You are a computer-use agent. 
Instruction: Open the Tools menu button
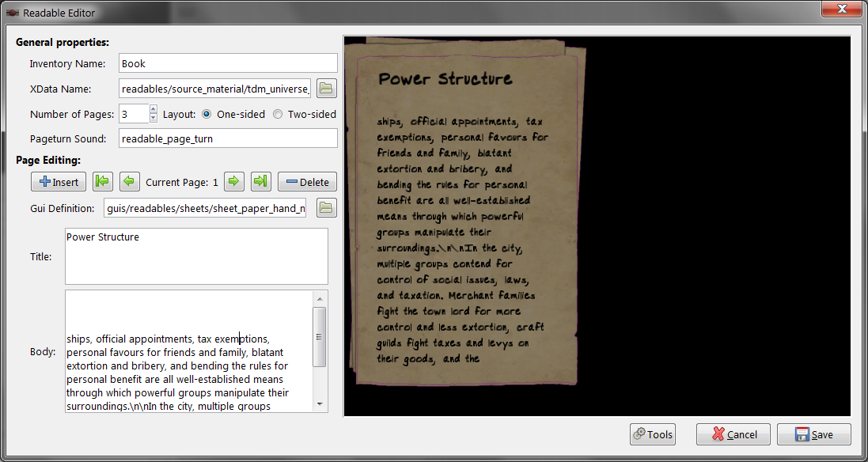coord(653,434)
